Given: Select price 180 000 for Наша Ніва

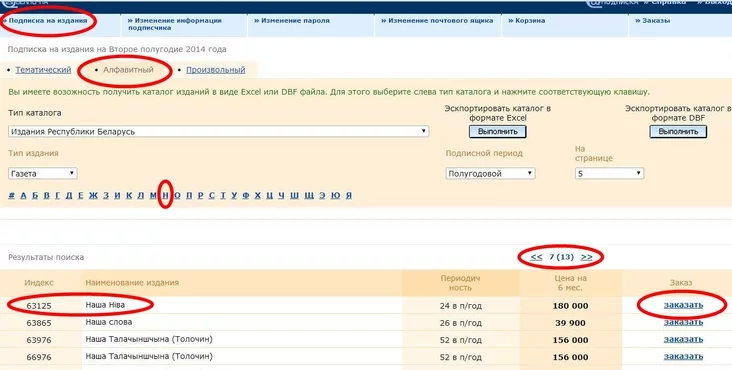Looking at the screenshot, I should (571, 306).
